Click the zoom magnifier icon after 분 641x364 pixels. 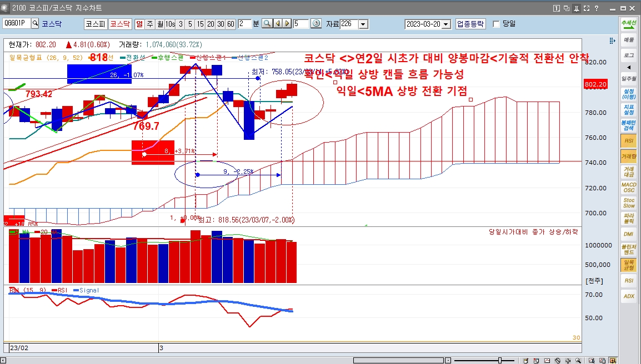[267, 23]
